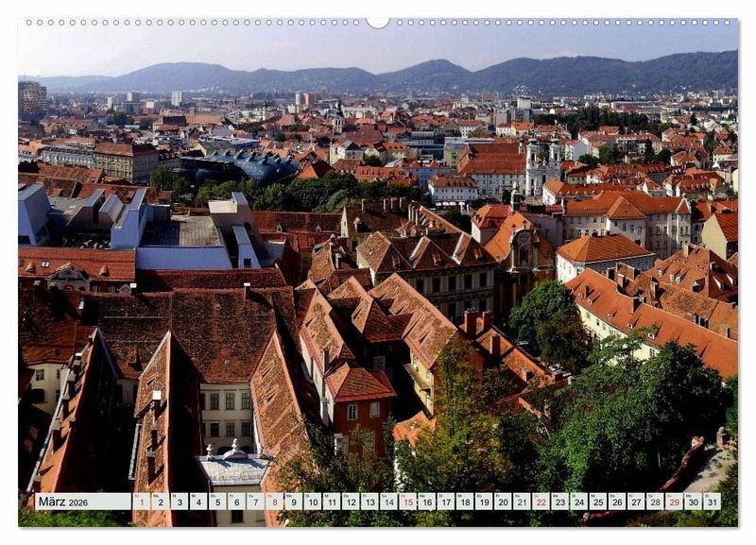
Task: Select day 9 in the calendar strip
Action: tap(294, 502)
